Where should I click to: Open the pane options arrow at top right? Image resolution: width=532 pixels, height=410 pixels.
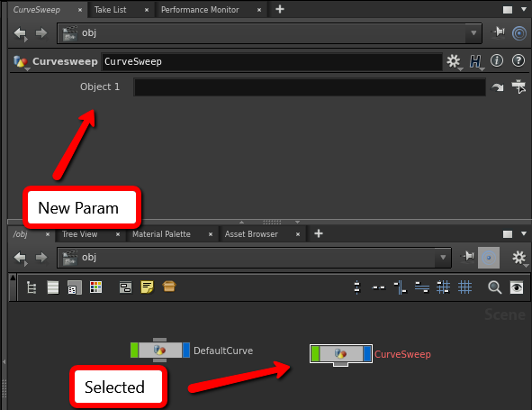pos(524,9)
